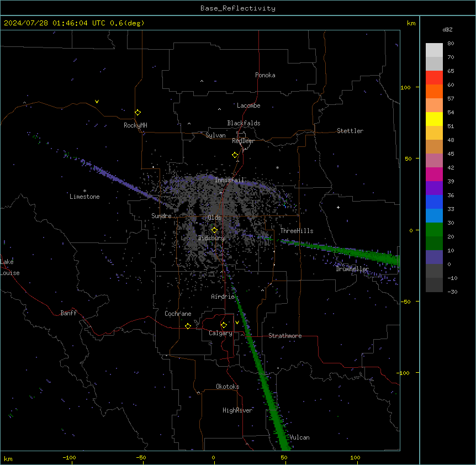The image size is (476, 465).
Task: Click the yellow marker above RockyMH
Action: tap(137, 112)
